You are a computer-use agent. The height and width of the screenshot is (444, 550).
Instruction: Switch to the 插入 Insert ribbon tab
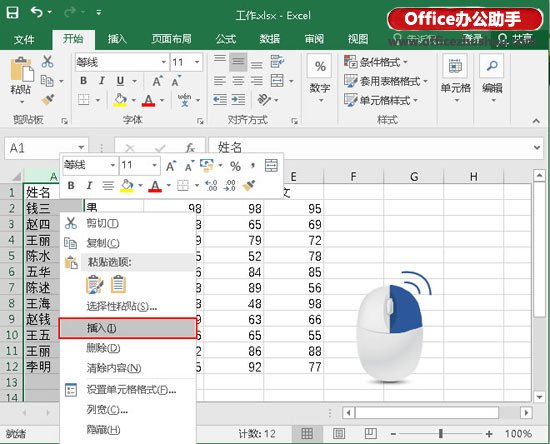point(117,39)
